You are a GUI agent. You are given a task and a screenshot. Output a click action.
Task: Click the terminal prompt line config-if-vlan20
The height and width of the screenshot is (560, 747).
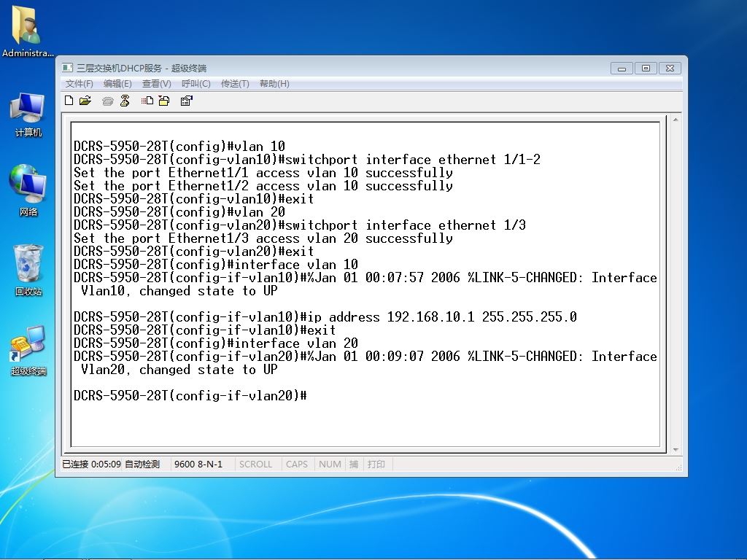(x=190, y=396)
